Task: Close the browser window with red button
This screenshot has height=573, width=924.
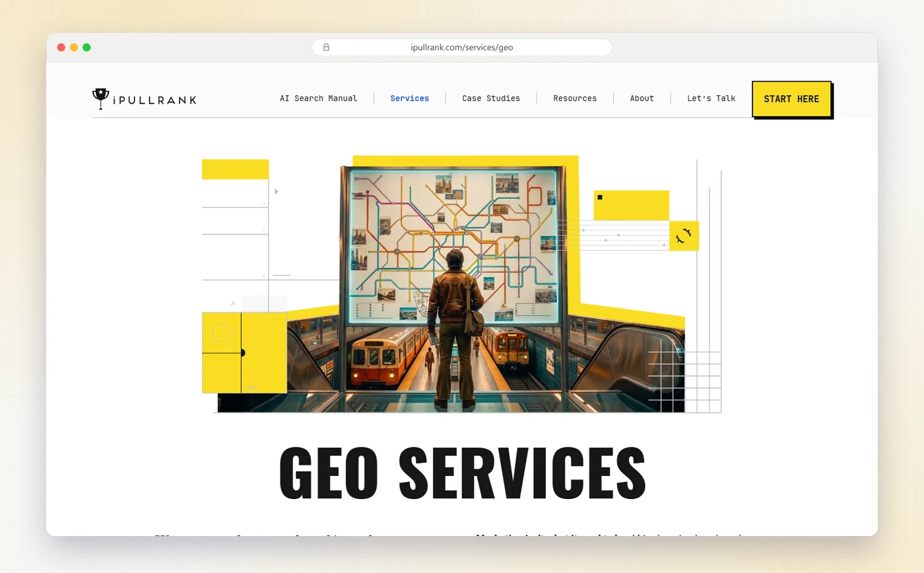Action: tap(61, 48)
